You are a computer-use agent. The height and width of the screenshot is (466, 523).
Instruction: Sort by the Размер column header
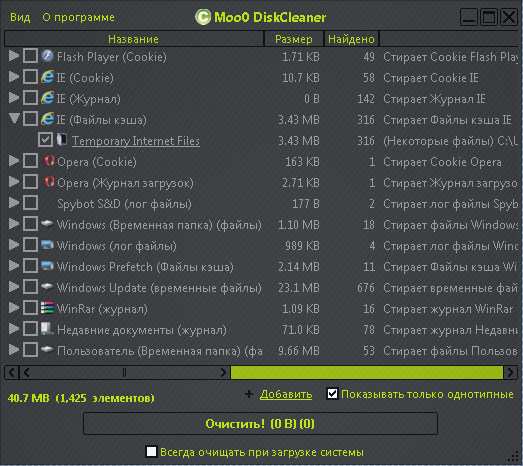(x=294, y=39)
